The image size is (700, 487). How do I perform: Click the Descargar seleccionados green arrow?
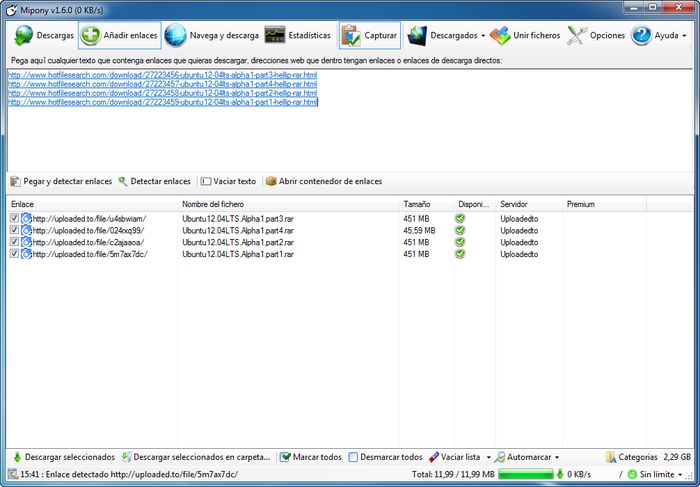tap(17, 457)
